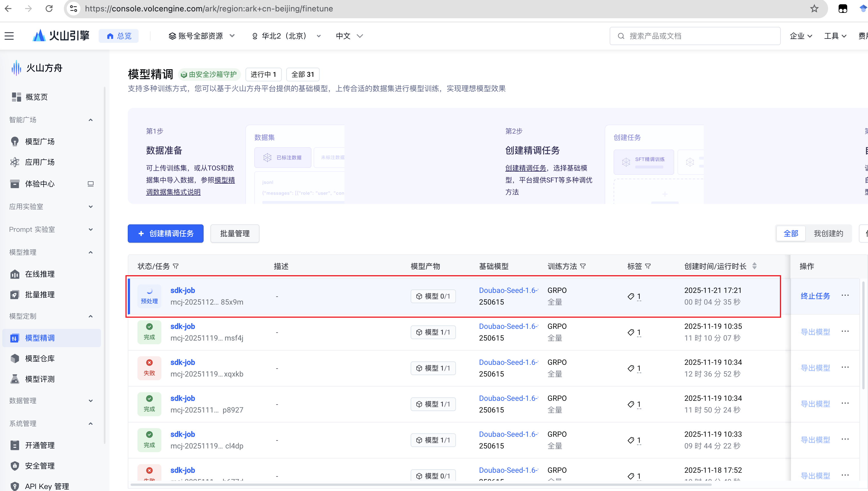This screenshot has height=491, width=868.
Task: Select the 全部 list filter
Action: point(790,233)
